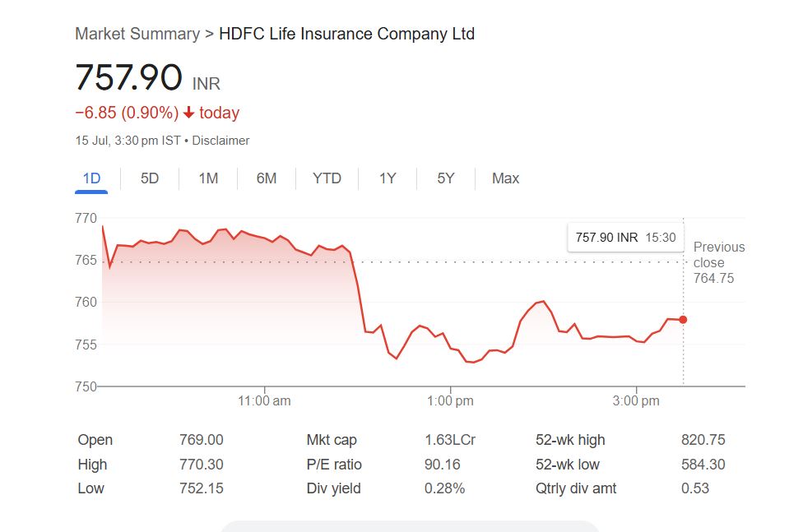
Task: Open the Disclaimer link
Action: coord(220,141)
